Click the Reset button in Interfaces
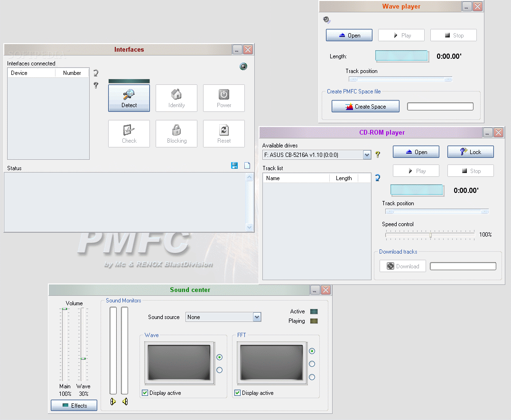The width and height of the screenshot is (511, 420). 224,134
